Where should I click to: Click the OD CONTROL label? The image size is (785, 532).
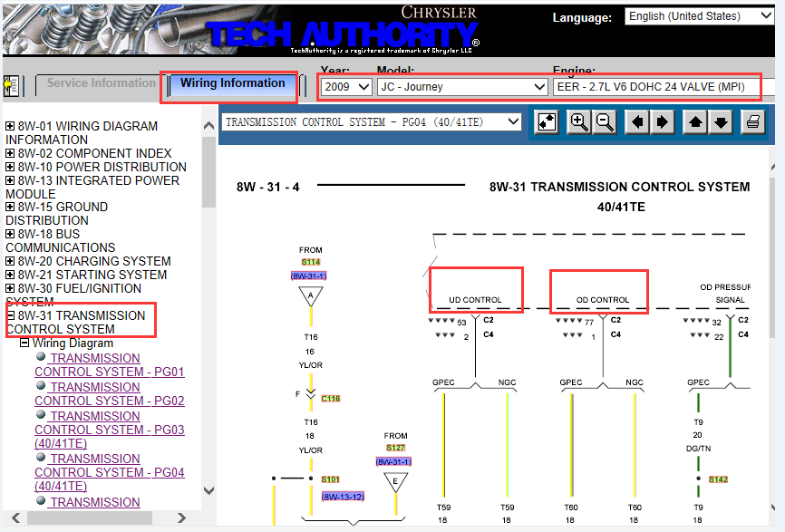(603, 300)
